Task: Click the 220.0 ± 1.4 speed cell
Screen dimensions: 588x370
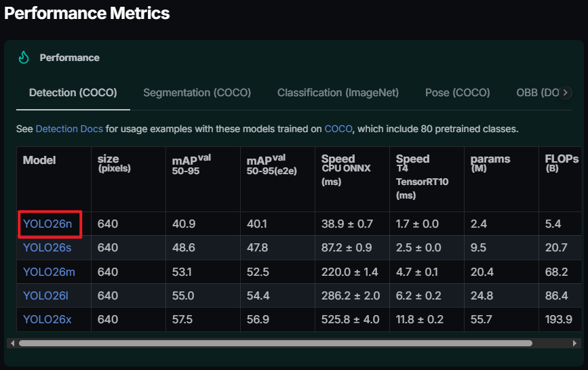Action: pyautogui.click(x=349, y=272)
